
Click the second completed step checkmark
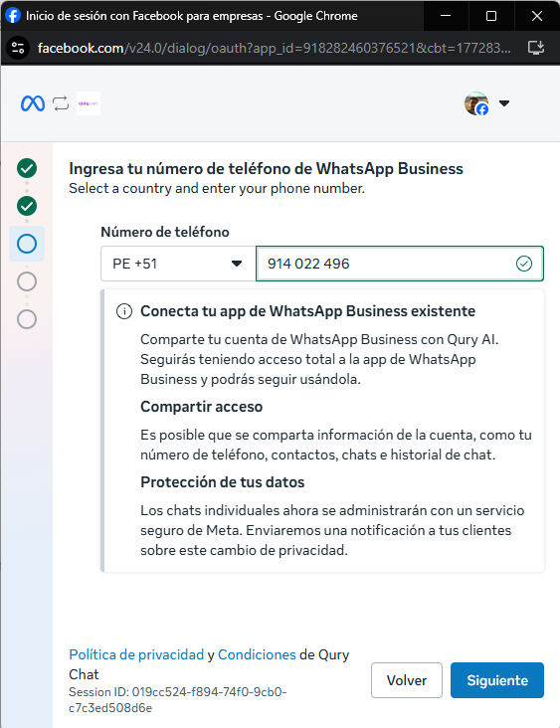tap(27, 206)
